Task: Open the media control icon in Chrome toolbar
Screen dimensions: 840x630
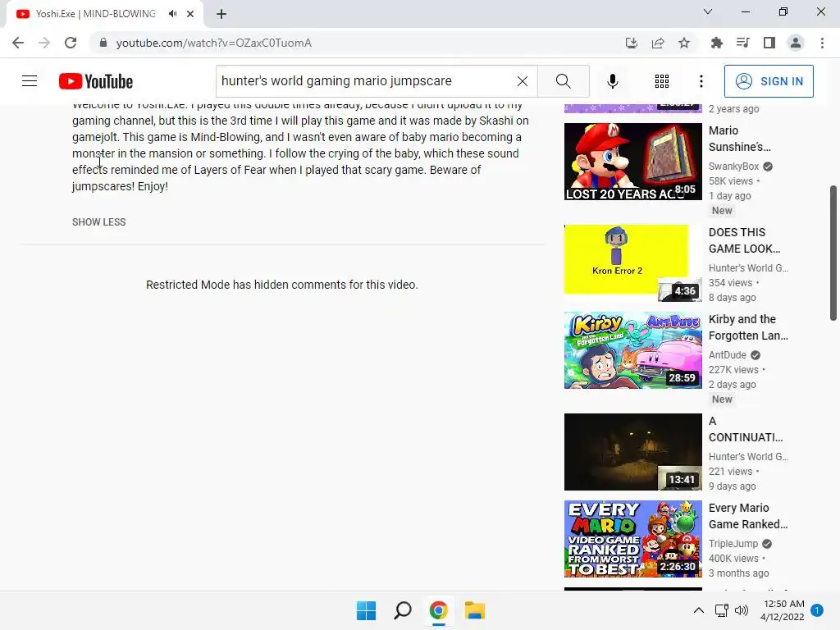Action: (x=742, y=43)
